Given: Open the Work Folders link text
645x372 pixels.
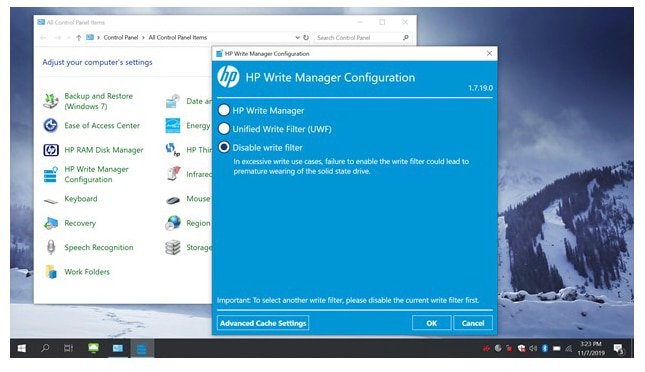Looking at the screenshot, I should pos(87,272).
